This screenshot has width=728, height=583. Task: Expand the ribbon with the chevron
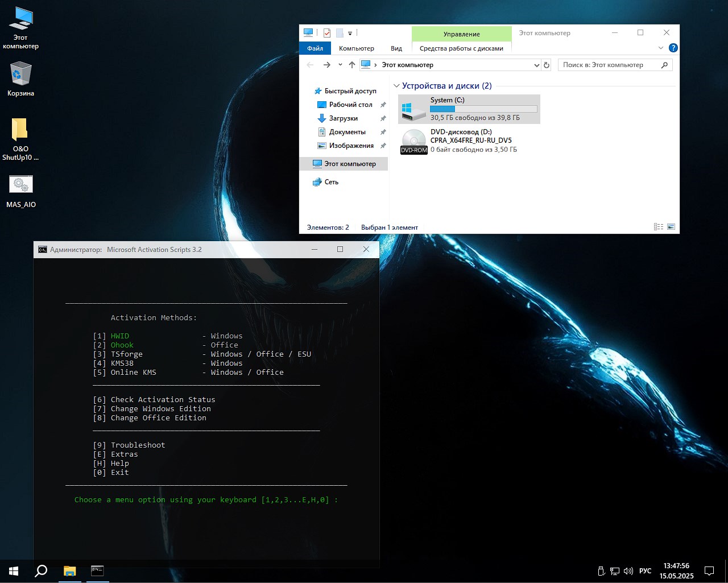(661, 48)
